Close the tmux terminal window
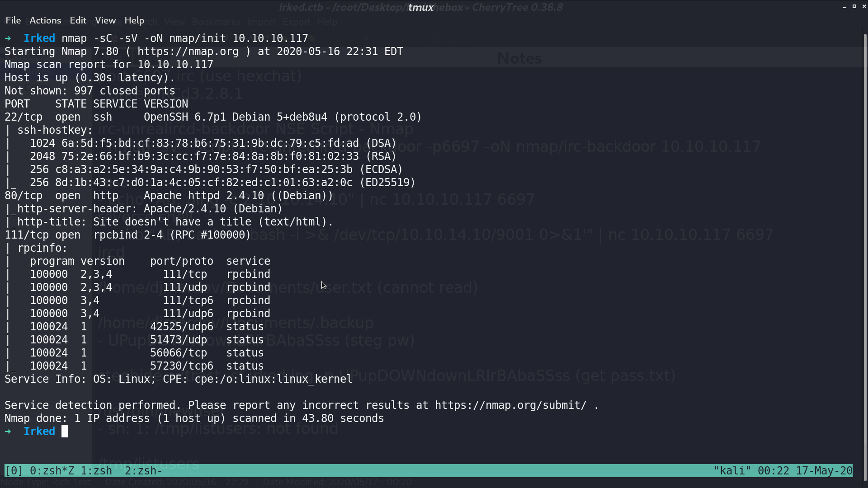 coord(864,6)
